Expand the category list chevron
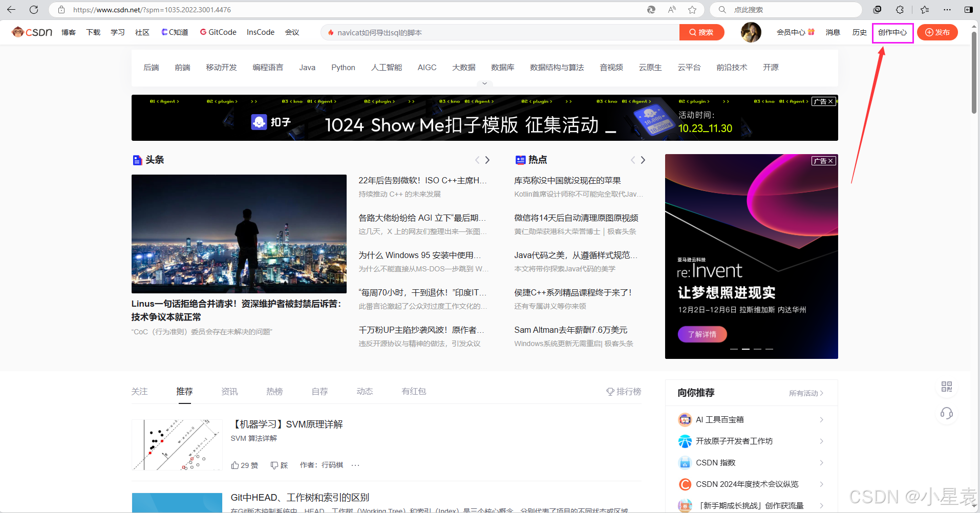The width and height of the screenshot is (980, 513). point(484,83)
